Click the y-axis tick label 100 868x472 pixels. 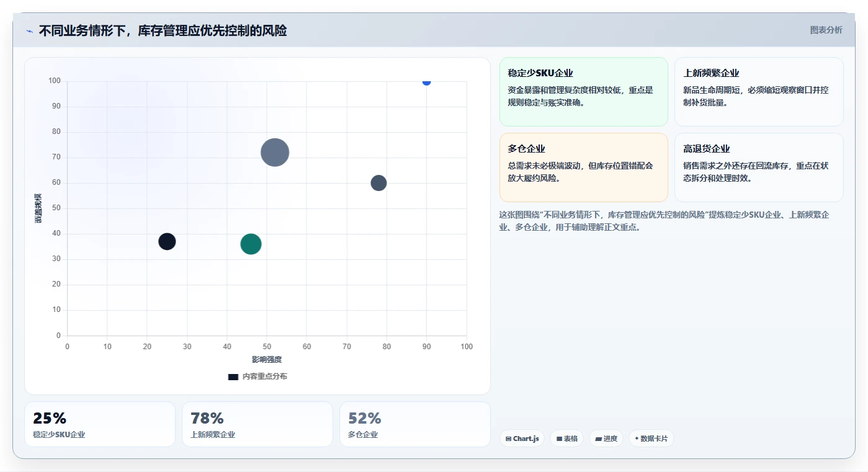(55, 81)
